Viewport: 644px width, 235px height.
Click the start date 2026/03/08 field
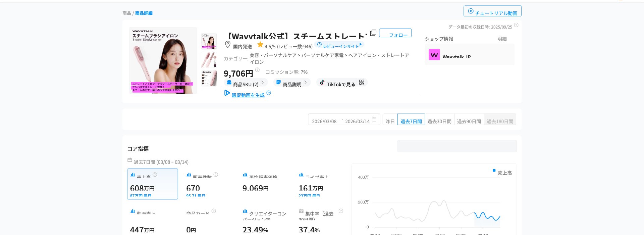pyautogui.click(x=324, y=121)
